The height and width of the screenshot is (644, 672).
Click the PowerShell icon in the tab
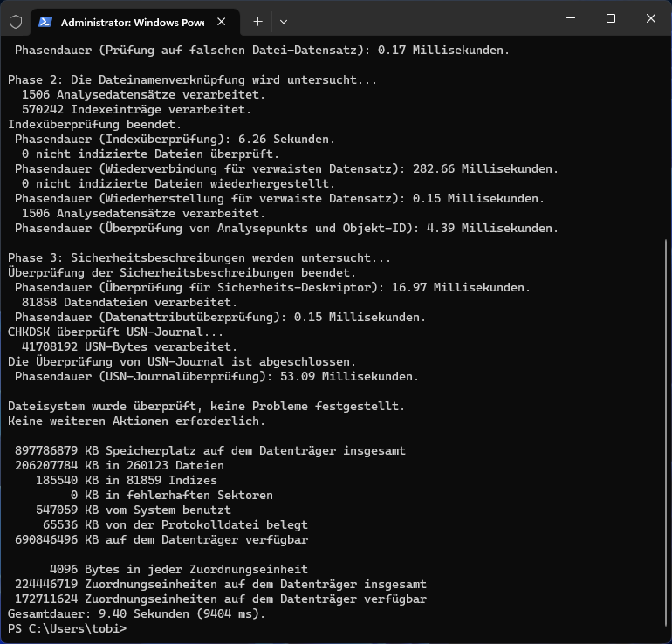click(x=45, y=22)
